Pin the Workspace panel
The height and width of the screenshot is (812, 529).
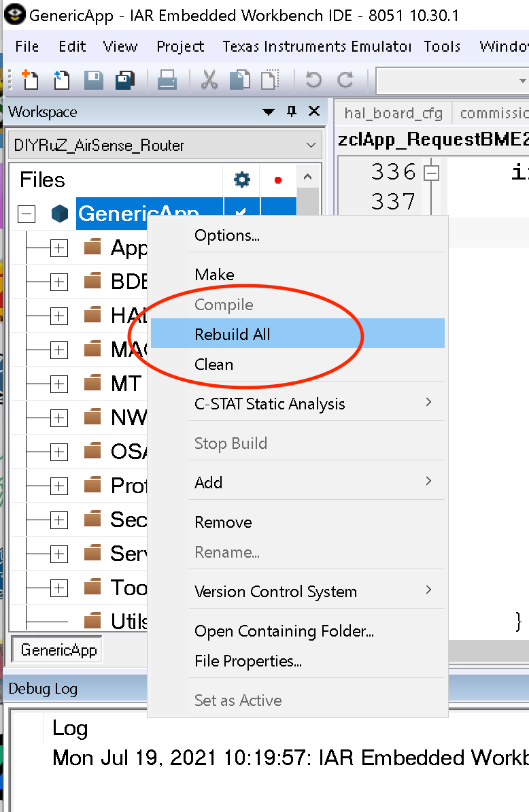[x=292, y=112]
